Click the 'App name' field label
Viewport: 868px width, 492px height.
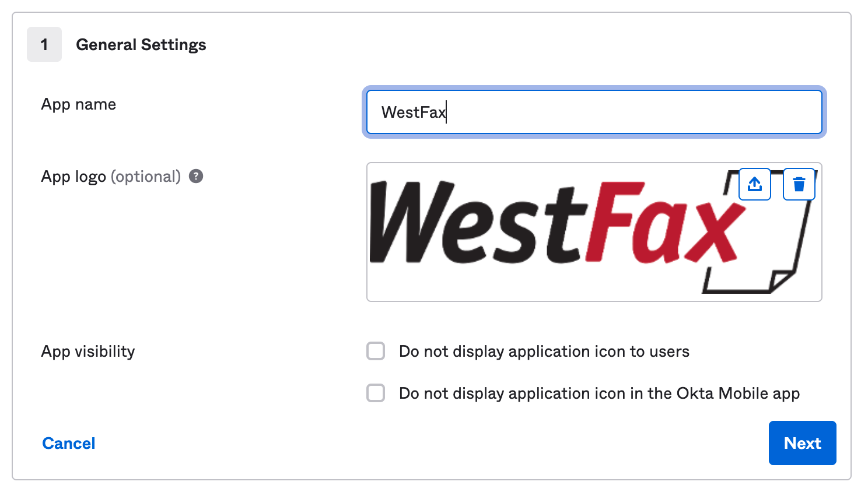pyautogui.click(x=79, y=104)
